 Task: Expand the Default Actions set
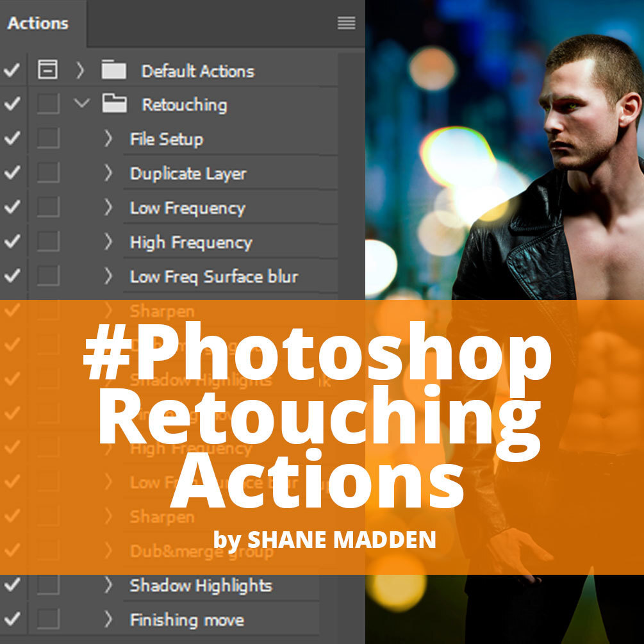[x=80, y=70]
